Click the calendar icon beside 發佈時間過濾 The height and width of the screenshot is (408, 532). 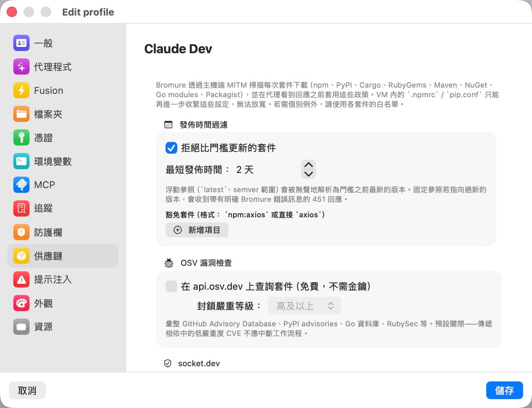168,125
